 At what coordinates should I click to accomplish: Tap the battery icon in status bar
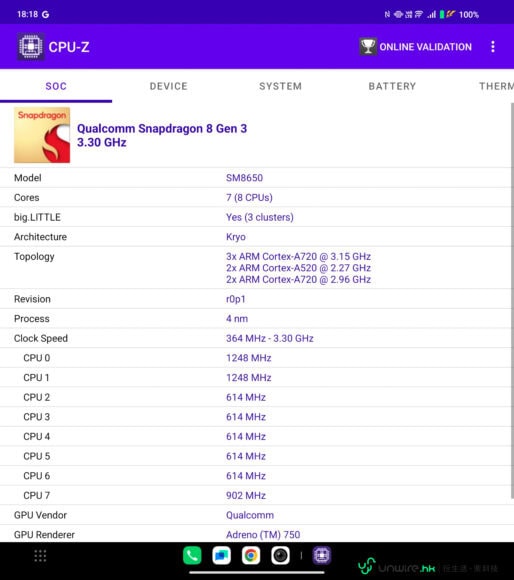point(442,14)
